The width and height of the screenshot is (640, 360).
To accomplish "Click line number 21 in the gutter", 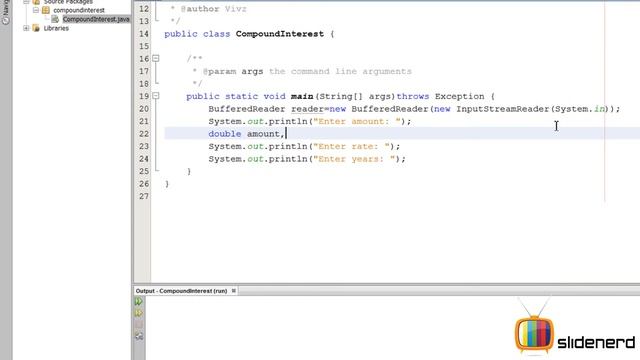I will point(144,121).
